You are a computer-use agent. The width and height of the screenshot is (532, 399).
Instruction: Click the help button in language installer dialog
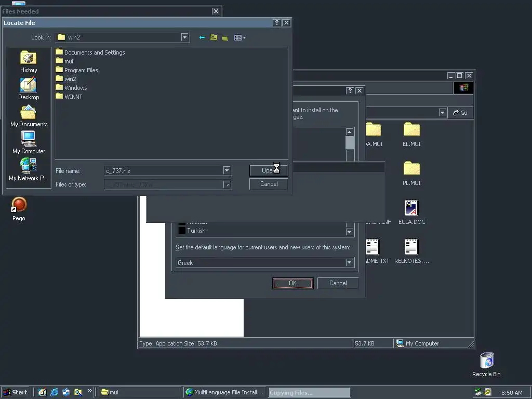350,90
